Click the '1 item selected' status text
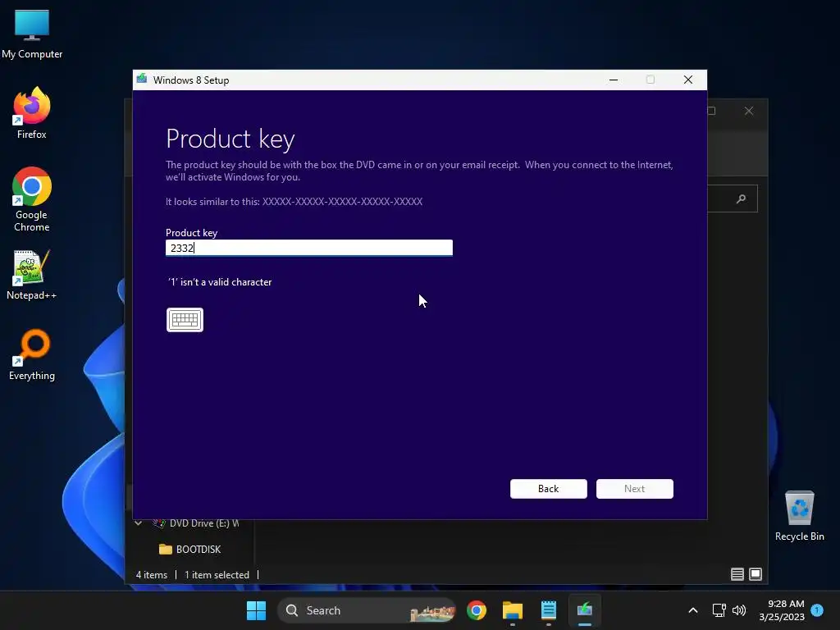 217,575
